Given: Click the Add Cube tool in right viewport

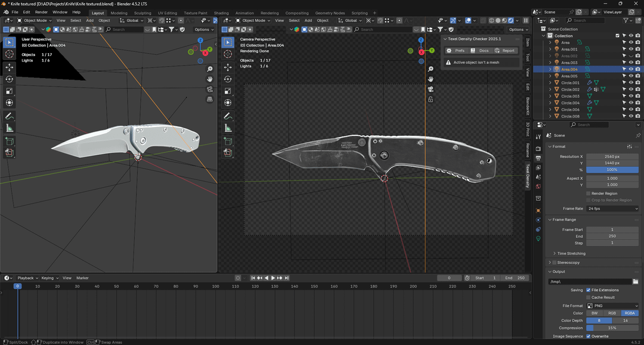Looking at the screenshot, I should pos(228,141).
